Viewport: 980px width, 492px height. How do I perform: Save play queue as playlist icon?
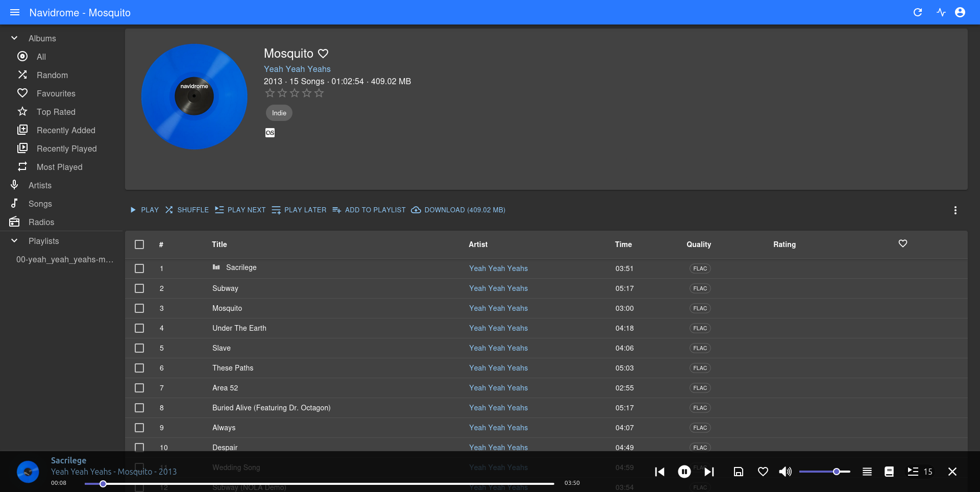pyautogui.click(x=739, y=472)
